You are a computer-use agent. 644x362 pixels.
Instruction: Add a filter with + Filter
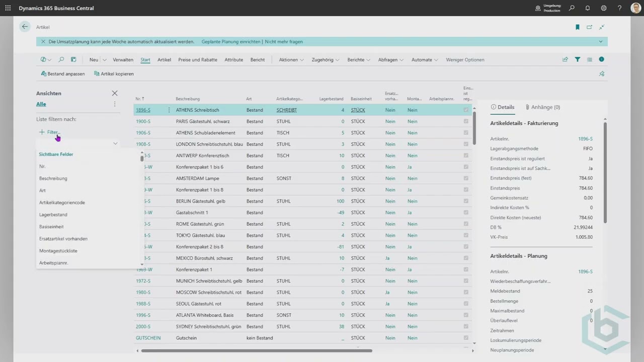(x=50, y=132)
